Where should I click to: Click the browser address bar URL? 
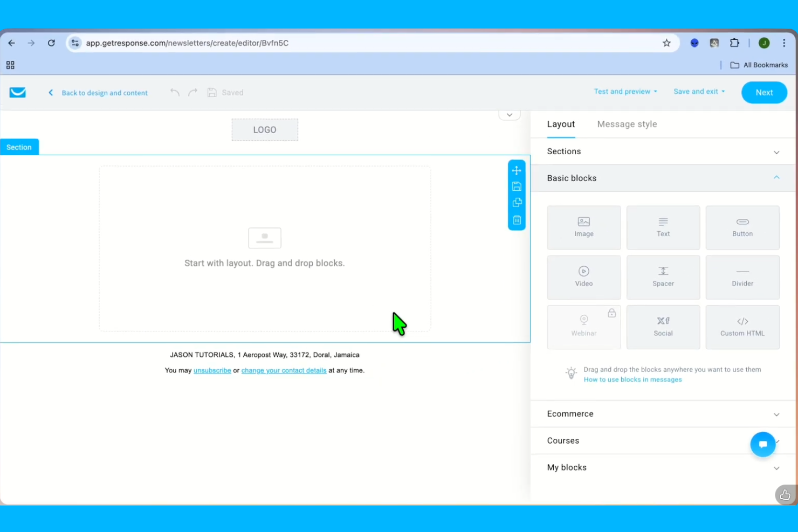tap(187, 43)
